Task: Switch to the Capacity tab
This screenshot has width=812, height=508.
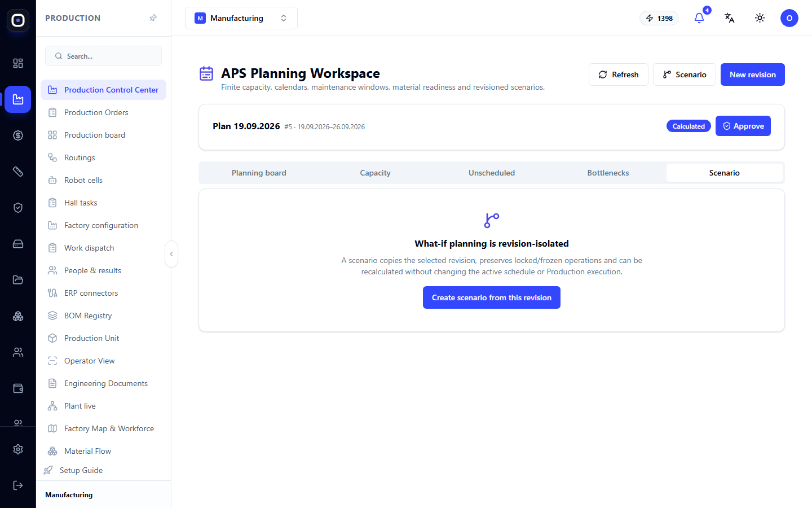Action: (x=376, y=173)
